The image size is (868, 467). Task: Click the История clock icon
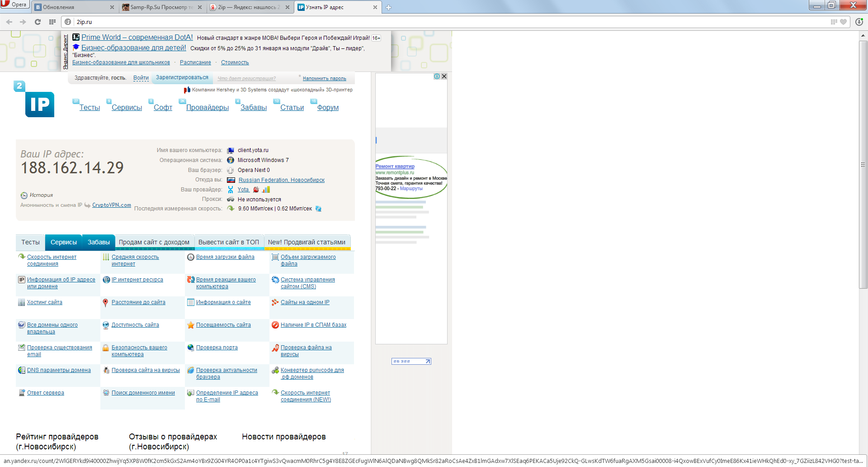tap(24, 195)
